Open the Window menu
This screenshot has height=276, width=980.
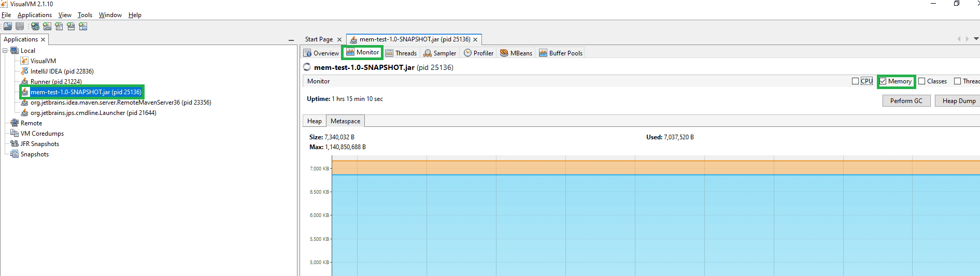point(110,15)
